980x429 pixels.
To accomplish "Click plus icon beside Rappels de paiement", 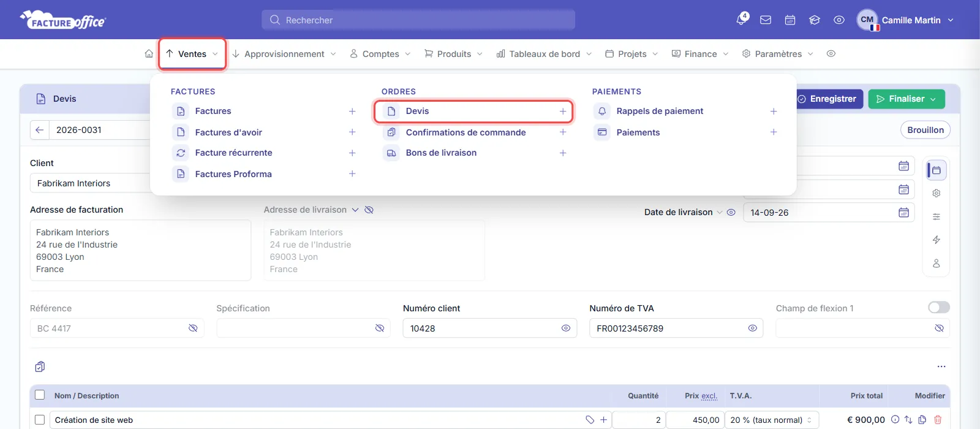I will pyautogui.click(x=774, y=112).
